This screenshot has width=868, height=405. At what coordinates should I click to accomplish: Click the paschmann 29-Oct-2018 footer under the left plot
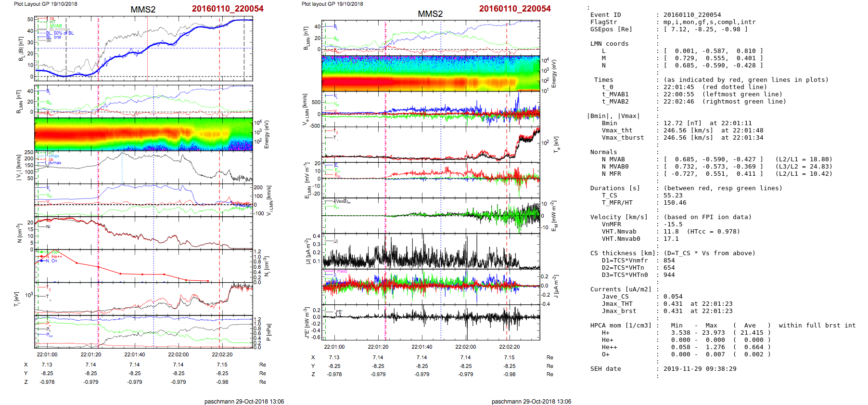[x=244, y=401]
